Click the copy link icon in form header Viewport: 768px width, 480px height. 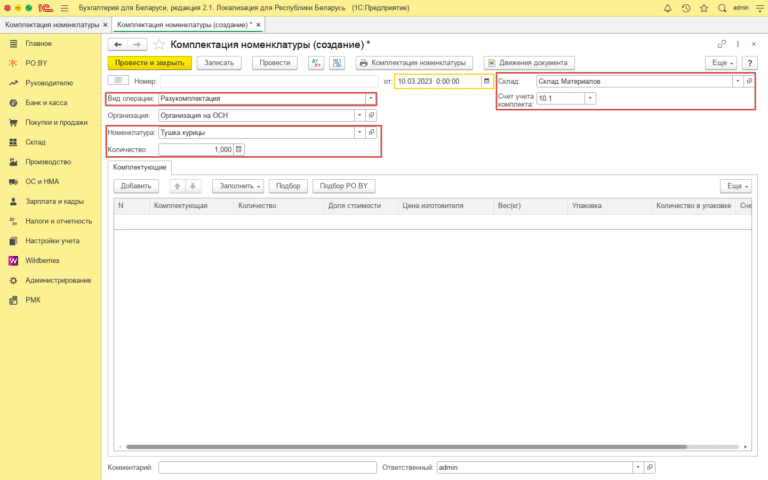point(721,45)
